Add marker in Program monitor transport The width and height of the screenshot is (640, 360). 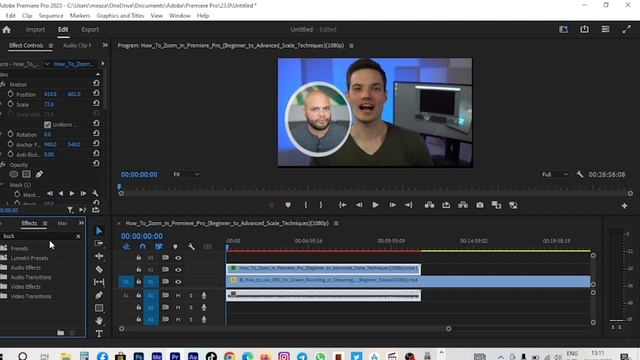tap(288, 205)
